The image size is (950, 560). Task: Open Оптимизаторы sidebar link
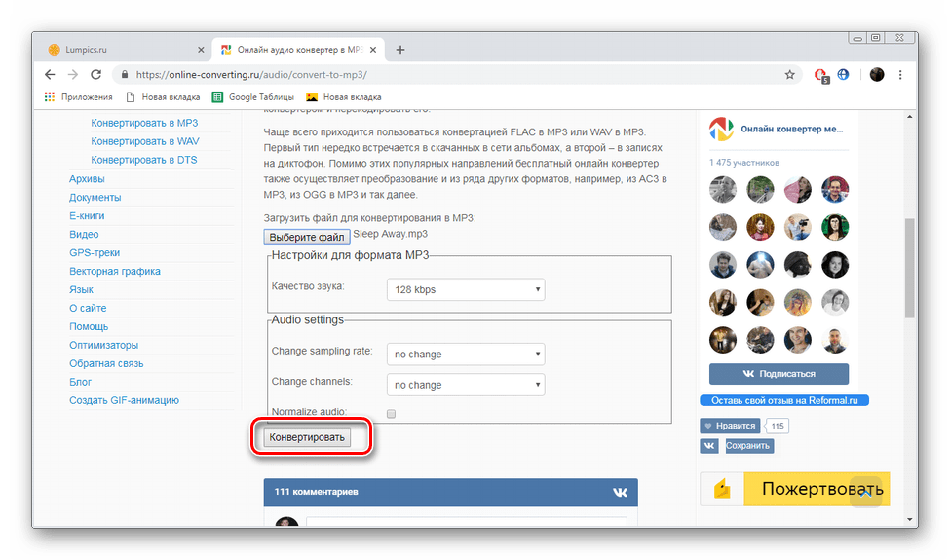[103, 345]
